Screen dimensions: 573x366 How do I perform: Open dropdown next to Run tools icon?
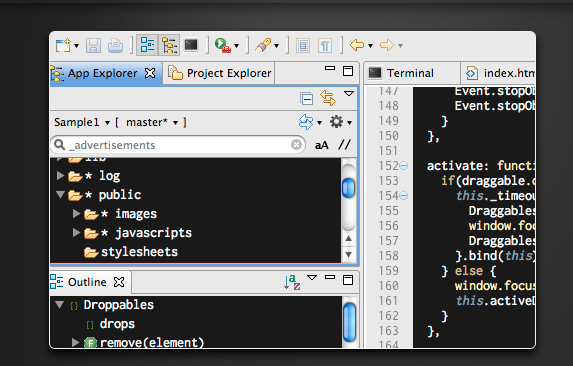click(x=236, y=46)
